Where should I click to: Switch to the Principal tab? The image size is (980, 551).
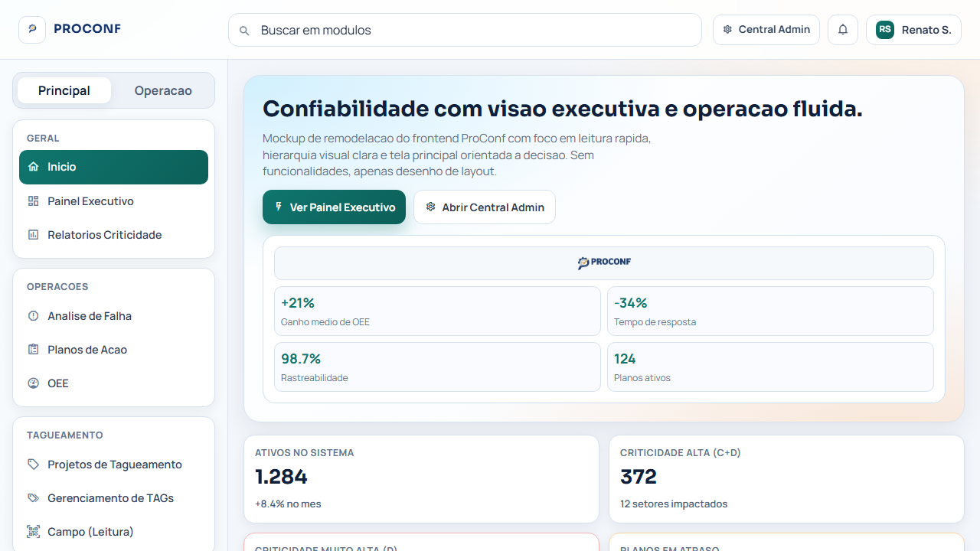point(64,90)
